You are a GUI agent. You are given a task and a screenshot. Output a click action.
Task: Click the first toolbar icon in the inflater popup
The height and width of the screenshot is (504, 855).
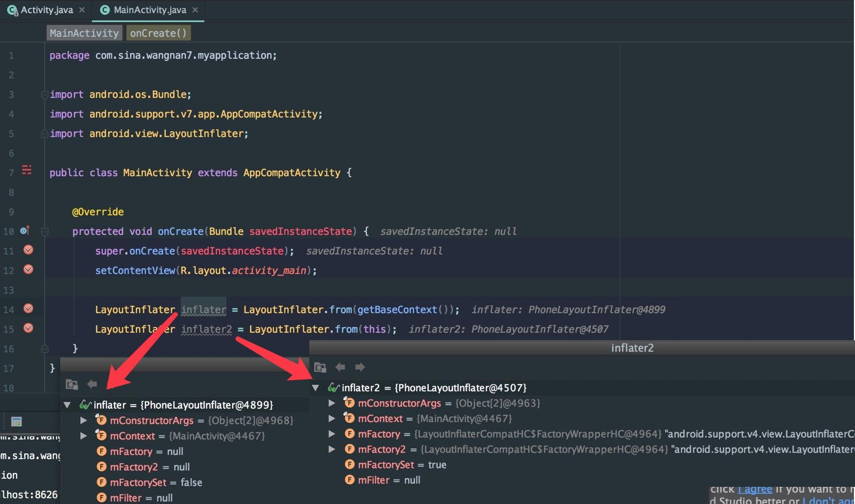[72, 384]
